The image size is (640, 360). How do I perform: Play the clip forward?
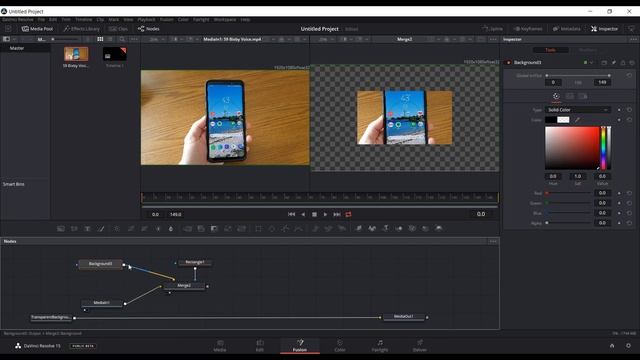click(325, 214)
